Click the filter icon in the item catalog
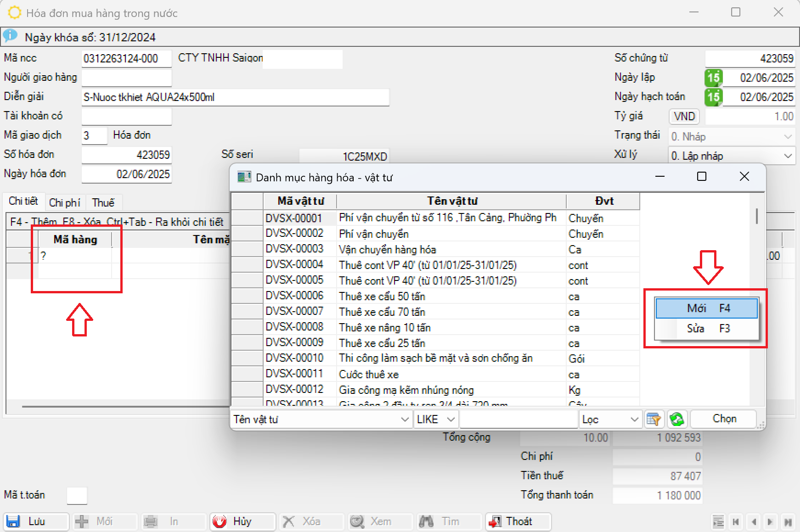Screen dimensions: 800x532 click(654, 419)
